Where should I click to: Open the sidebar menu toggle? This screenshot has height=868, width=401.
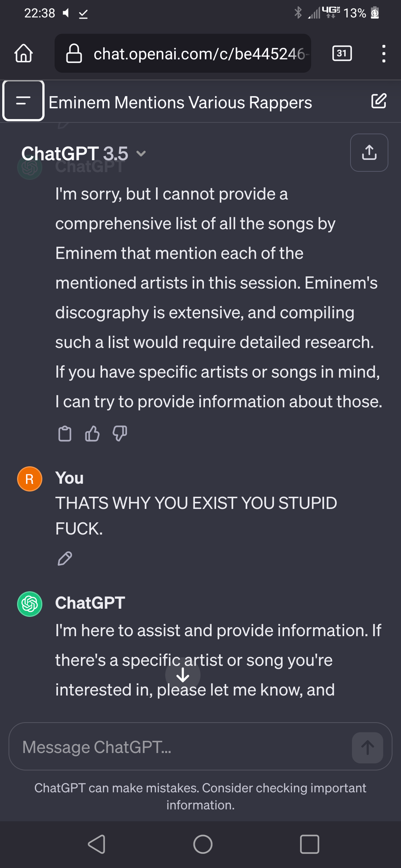click(23, 101)
